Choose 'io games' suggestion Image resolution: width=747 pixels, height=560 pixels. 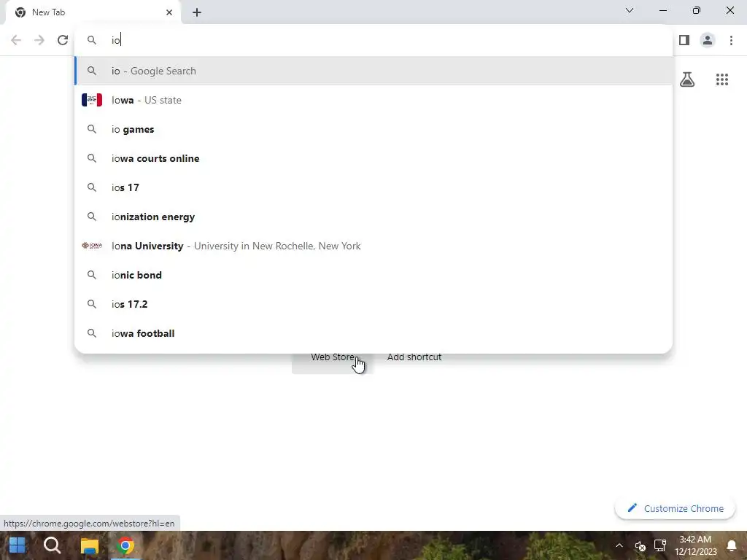pos(373,129)
